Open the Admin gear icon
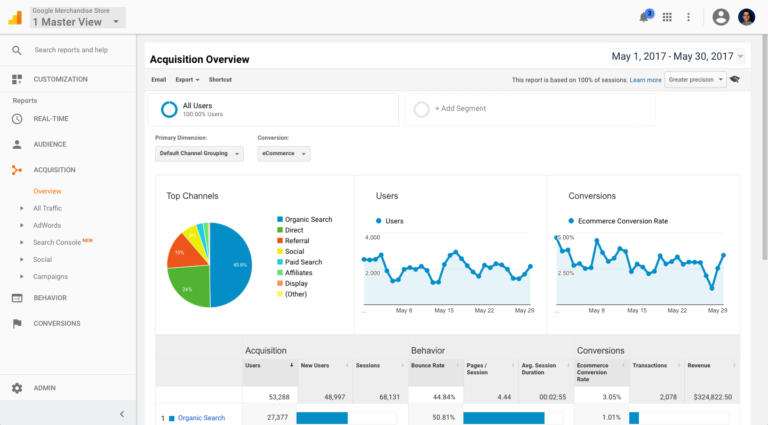The height and width of the screenshot is (425, 768). click(17, 388)
